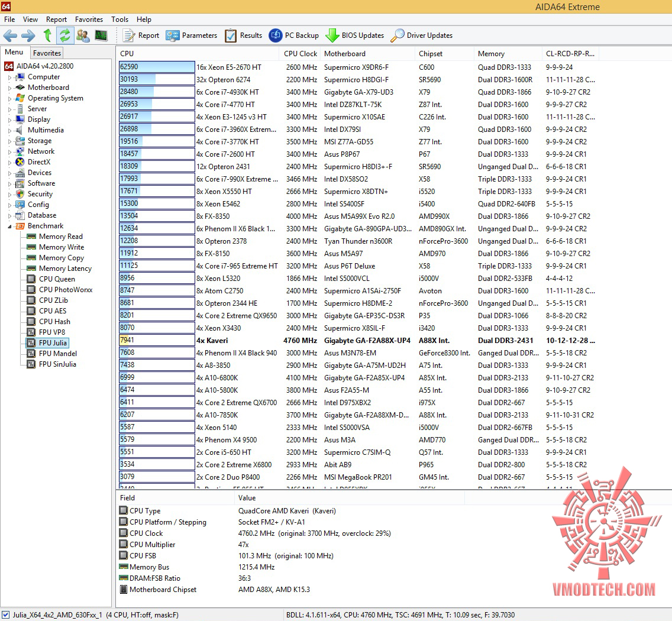Expand the Operating System tree node

pyautogui.click(x=10, y=99)
